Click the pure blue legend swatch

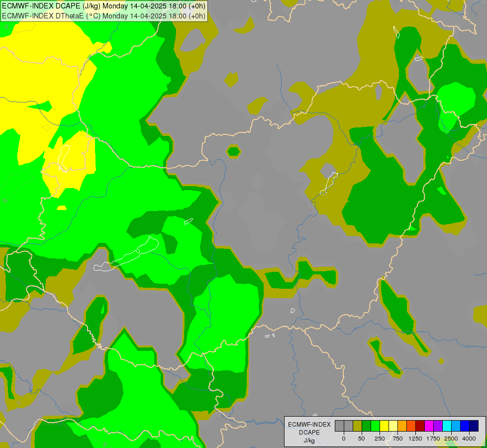(465, 426)
